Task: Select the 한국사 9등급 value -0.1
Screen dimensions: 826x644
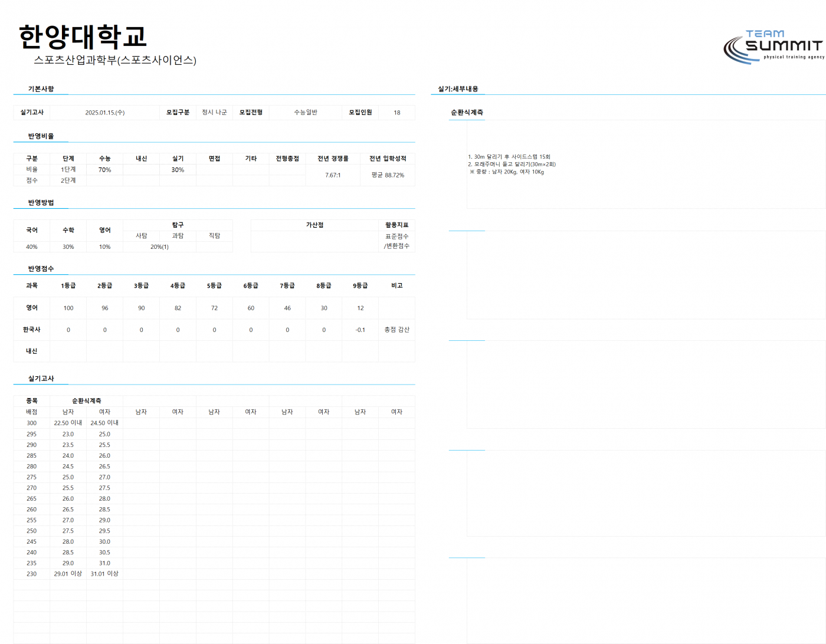Action: [360, 330]
